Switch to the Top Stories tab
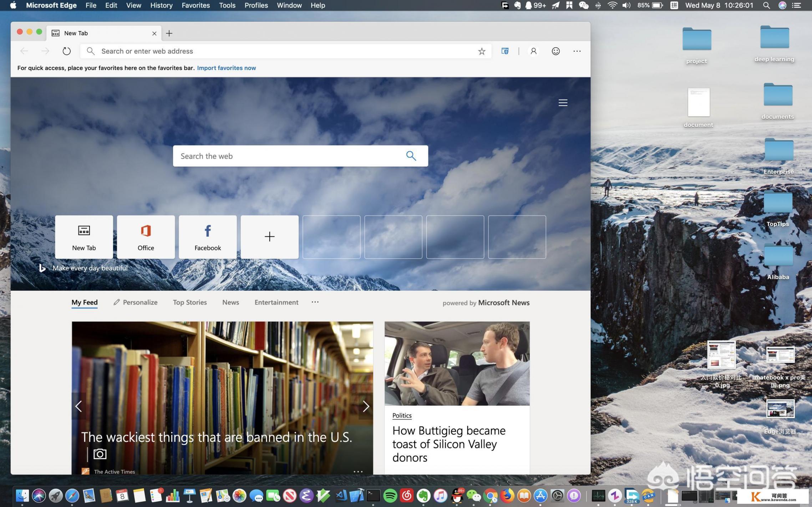The width and height of the screenshot is (812, 507). coord(190,302)
